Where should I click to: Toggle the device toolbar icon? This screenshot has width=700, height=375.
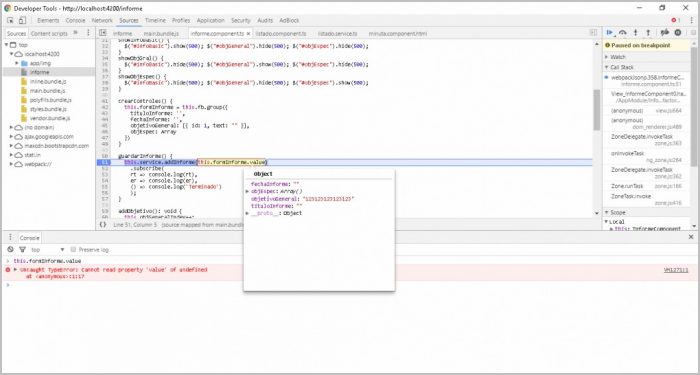click(x=22, y=21)
